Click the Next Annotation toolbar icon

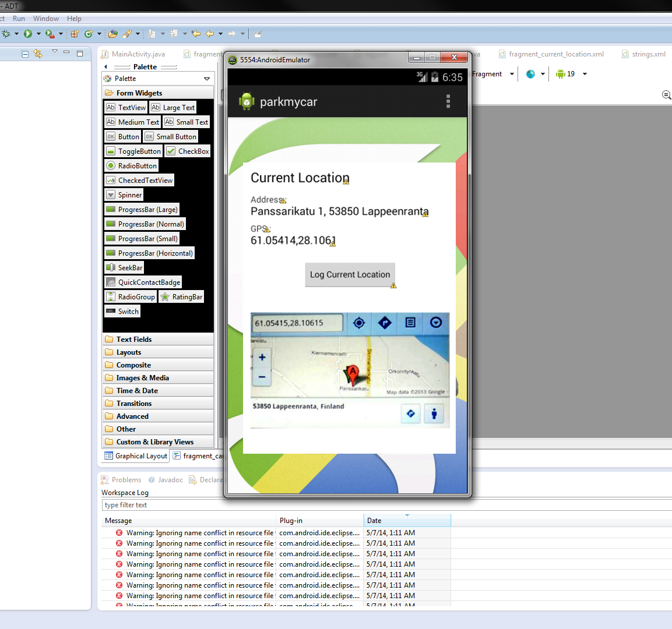pyautogui.click(x=152, y=34)
